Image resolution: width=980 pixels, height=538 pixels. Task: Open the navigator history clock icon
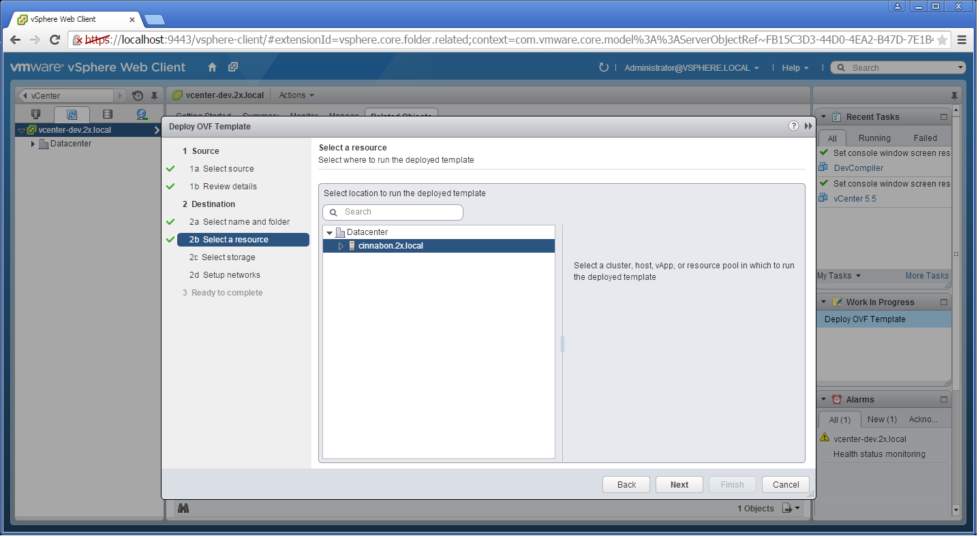138,96
